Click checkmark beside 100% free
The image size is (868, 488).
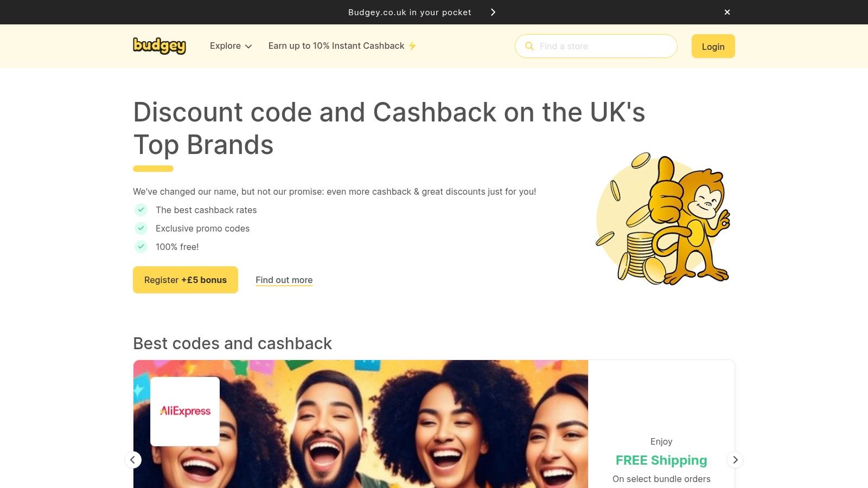coord(141,247)
